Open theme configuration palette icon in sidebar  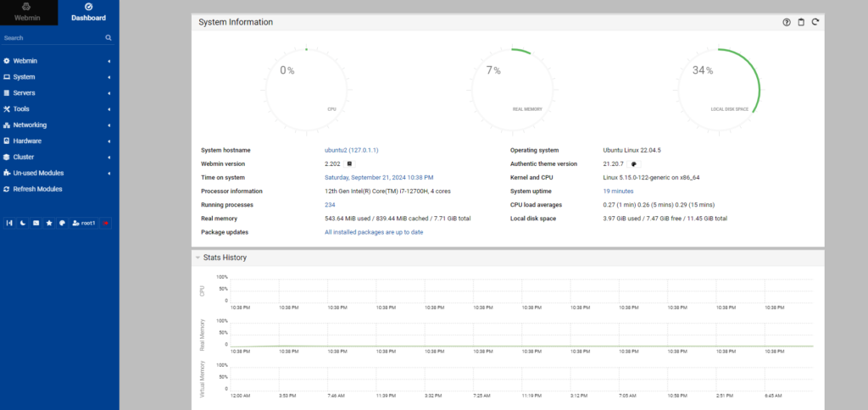(x=63, y=223)
